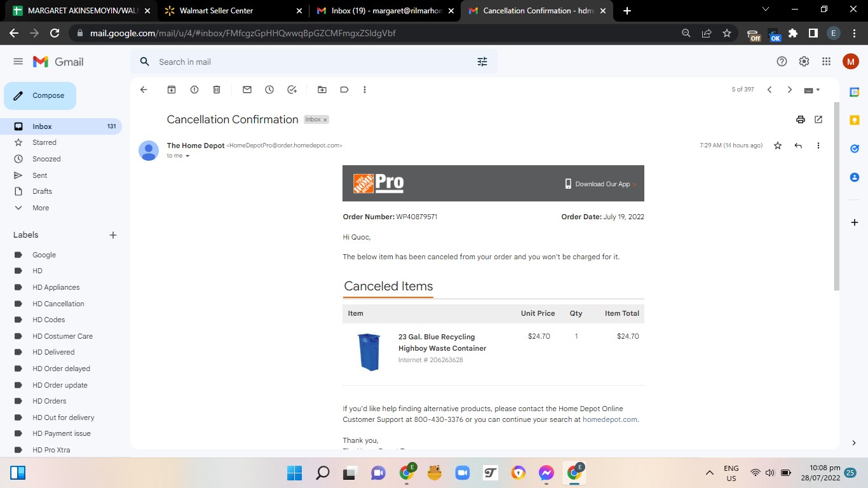Create a new label with the plus
The height and width of the screenshot is (488, 868).
coord(113,235)
